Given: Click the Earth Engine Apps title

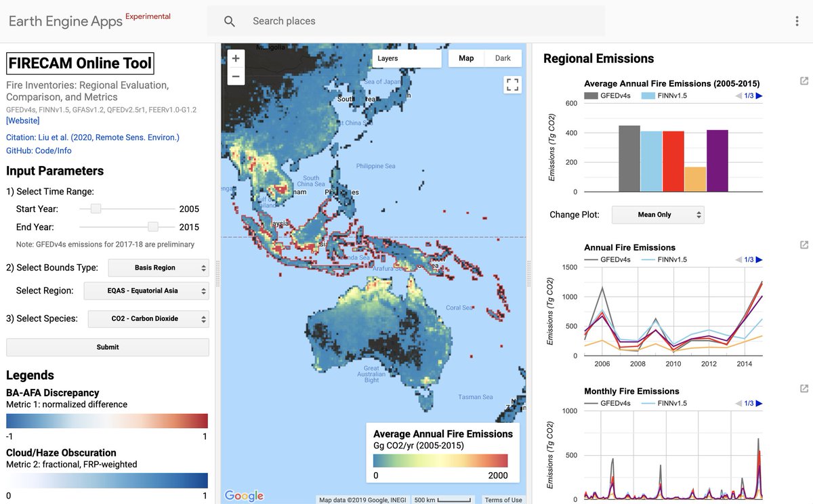Looking at the screenshot, I should pos(66,21).
